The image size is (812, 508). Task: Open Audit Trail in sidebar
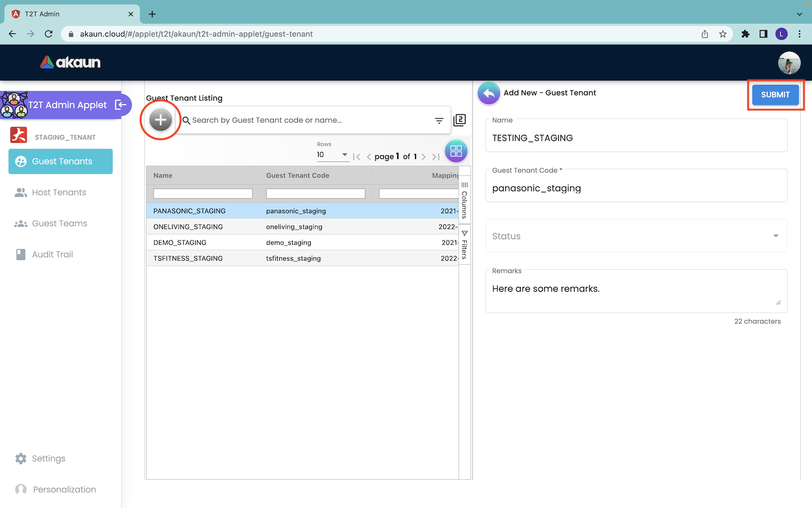(x=52, y=255)
